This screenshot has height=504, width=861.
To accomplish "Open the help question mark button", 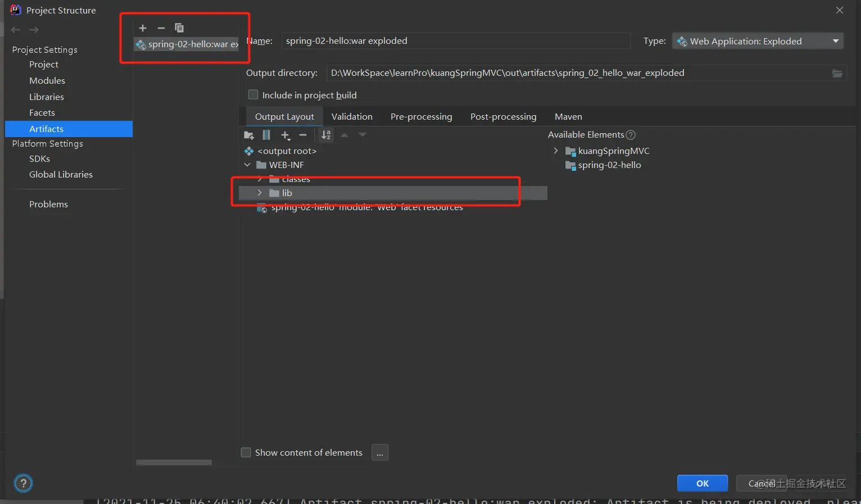I will point(23,483).
